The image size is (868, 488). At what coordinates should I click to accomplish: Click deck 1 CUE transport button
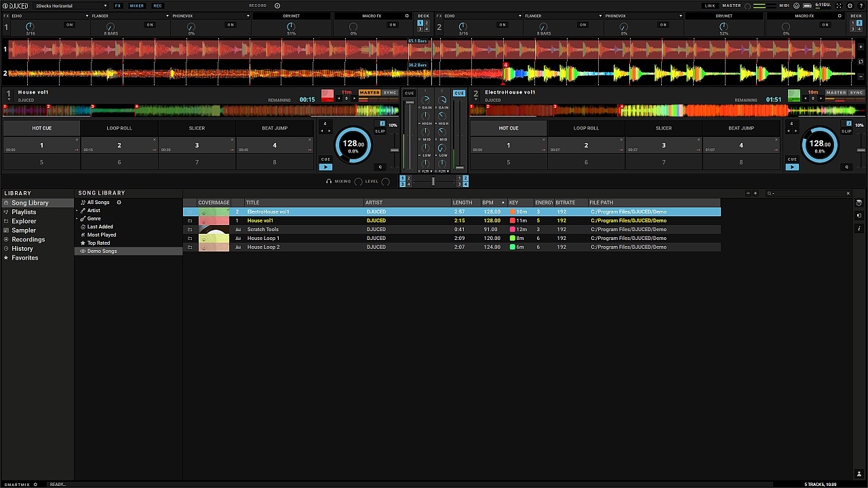[325, 159]
